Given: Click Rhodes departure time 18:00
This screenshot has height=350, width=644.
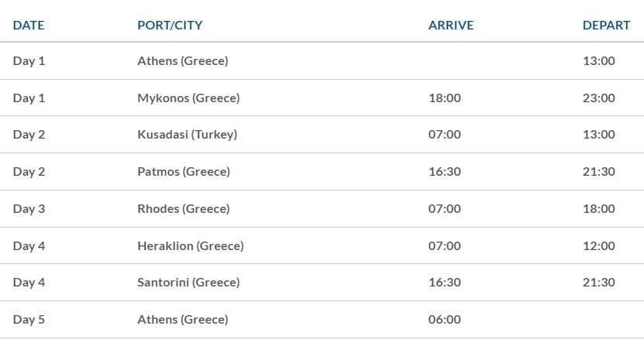Looking at the screenshot, I should tap(599, 209).
